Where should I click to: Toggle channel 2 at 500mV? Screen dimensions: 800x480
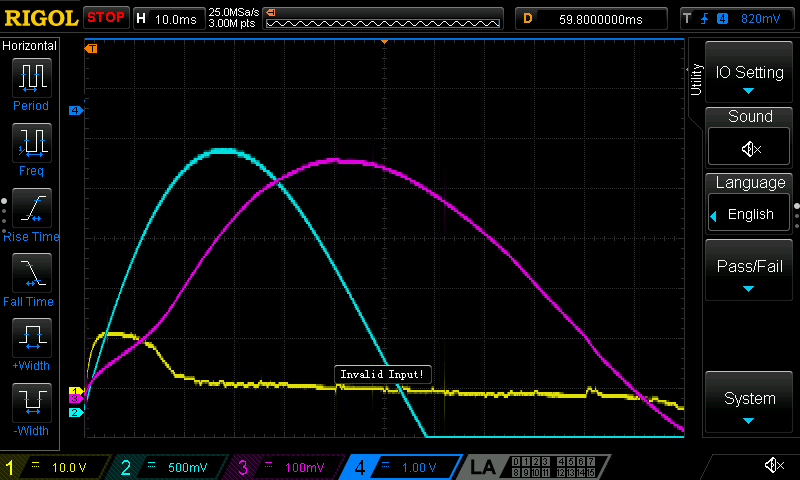click(x=168, y=467)
